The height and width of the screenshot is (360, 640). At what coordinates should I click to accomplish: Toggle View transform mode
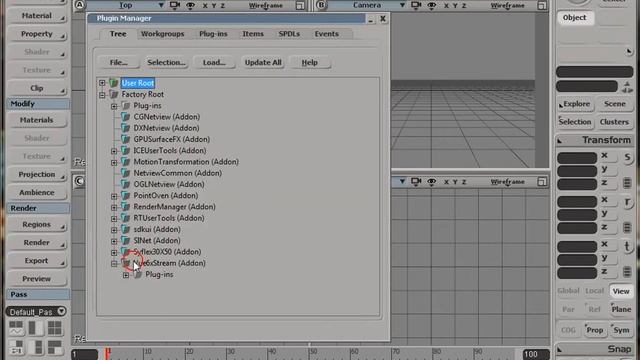tap(621, 291)
